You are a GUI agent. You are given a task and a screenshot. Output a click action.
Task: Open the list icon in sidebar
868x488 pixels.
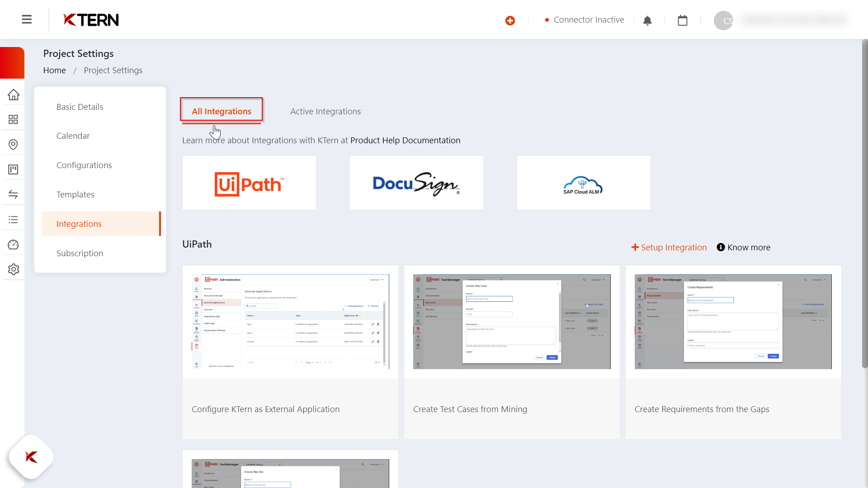[13, 220]
